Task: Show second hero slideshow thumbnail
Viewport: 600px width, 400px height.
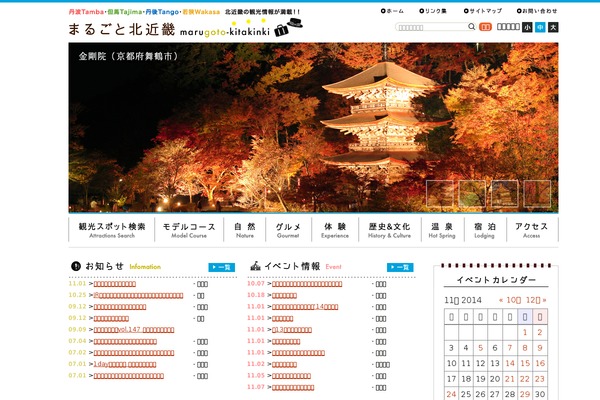Action: 472,194
